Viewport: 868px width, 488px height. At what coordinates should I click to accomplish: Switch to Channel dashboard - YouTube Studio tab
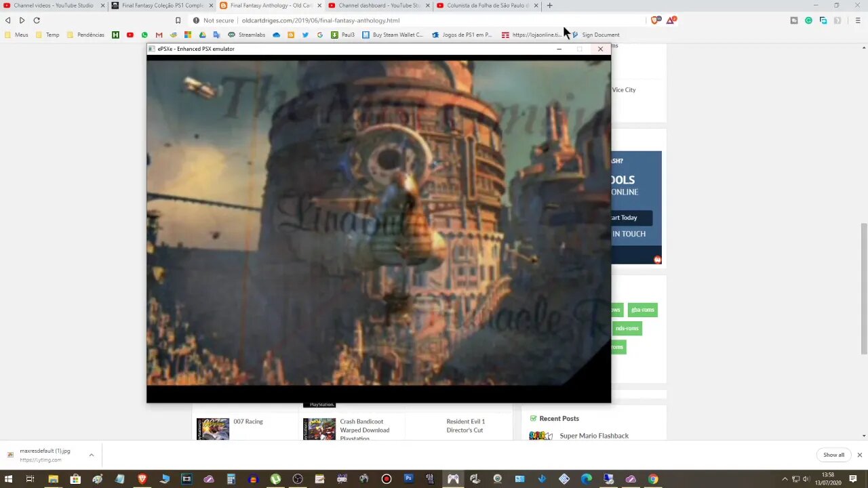point(378,5)
